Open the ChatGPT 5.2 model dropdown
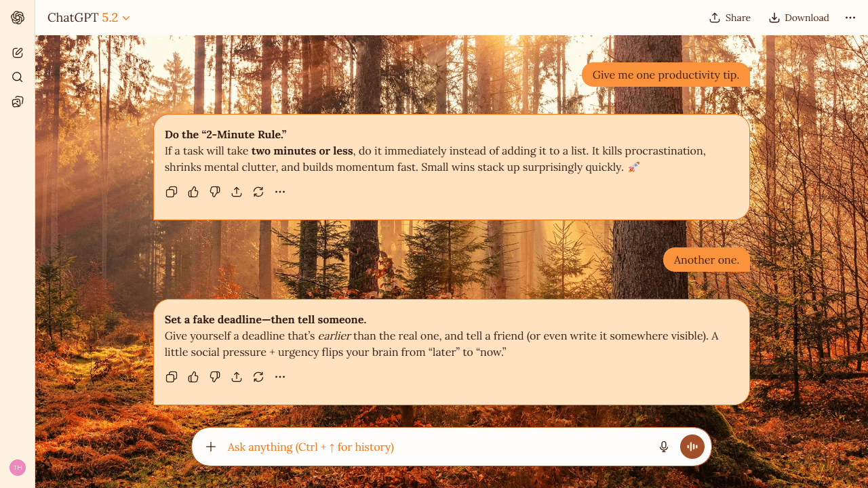 89,18
